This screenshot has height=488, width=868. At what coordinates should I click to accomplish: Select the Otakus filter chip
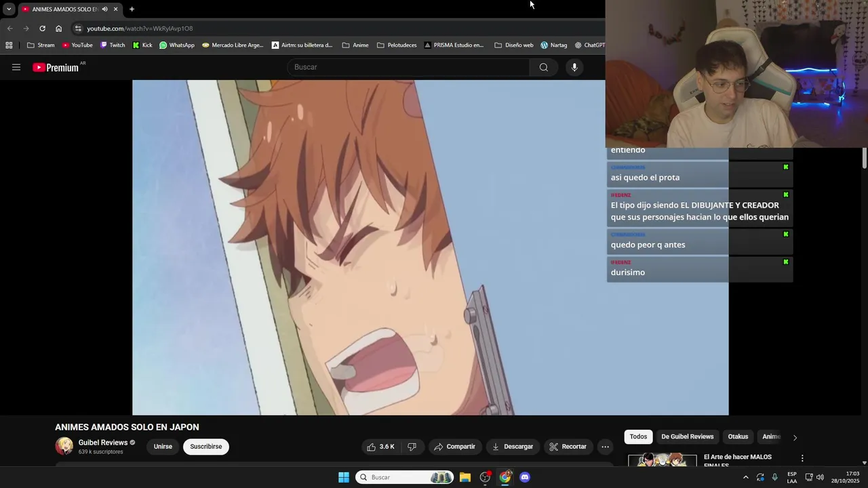click(x=738, y=437)
